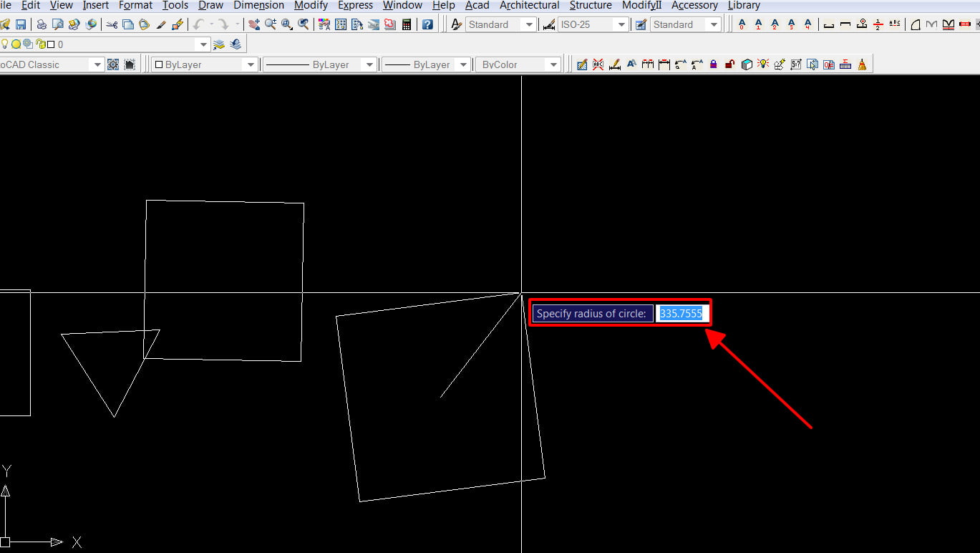Open the Modify menu

311,5
